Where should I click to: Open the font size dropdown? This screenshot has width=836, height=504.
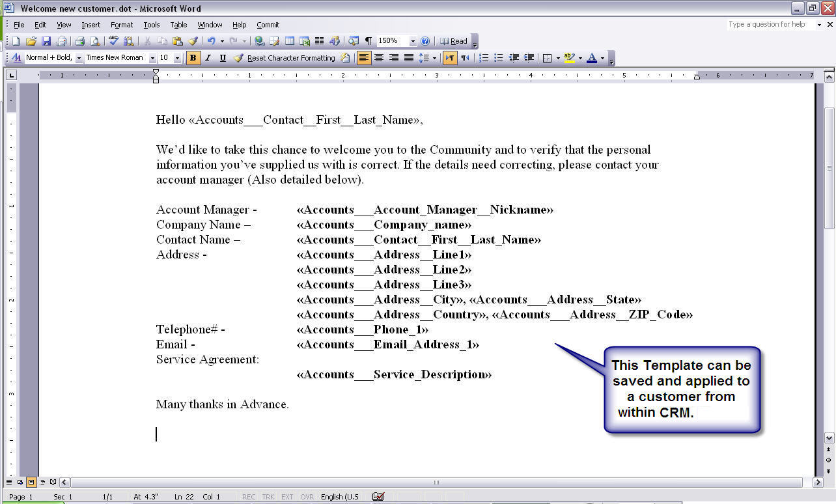[177, 58]
